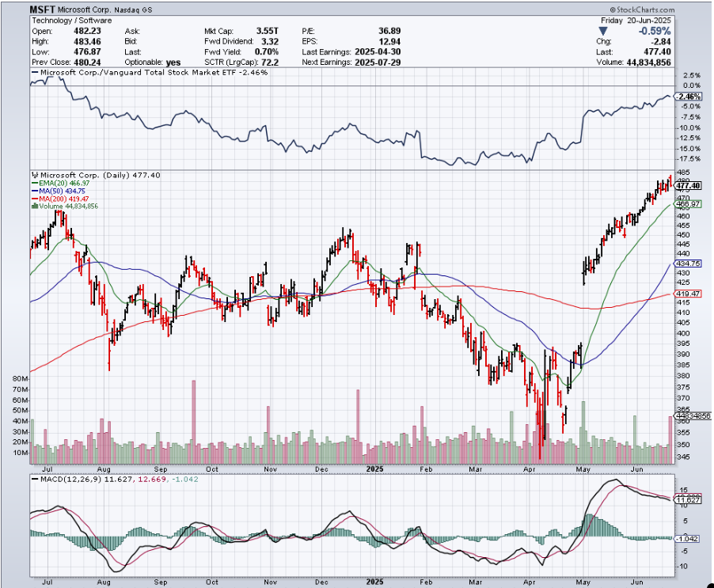
Task: Click the 11.627 MACD axis tag
Action: [688, 500]
